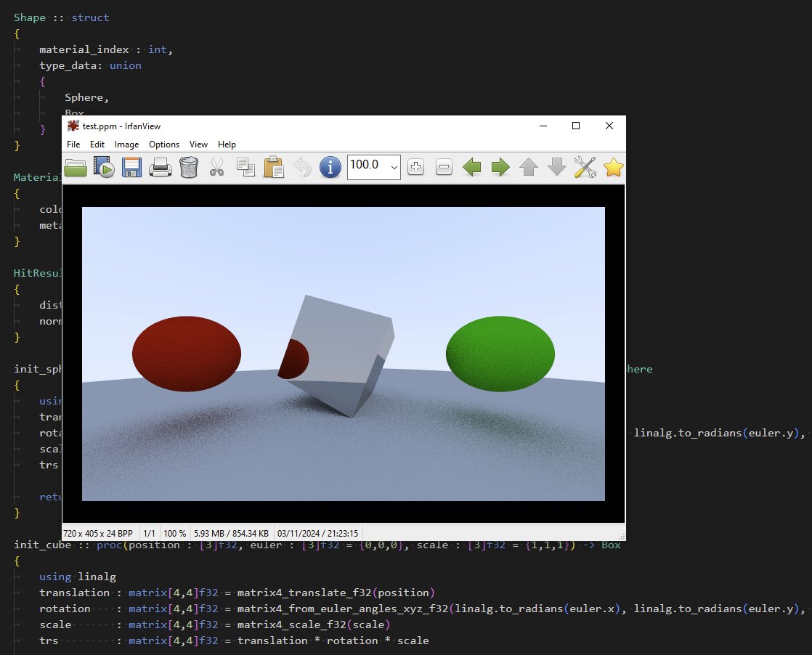Minimize the IrfanView window

tap(543, 126)
